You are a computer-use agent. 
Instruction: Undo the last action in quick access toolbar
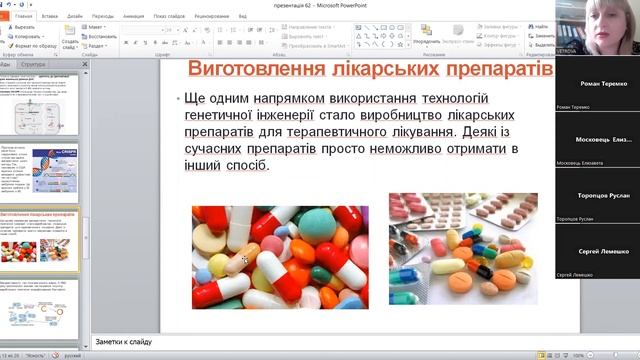(9, 4)
